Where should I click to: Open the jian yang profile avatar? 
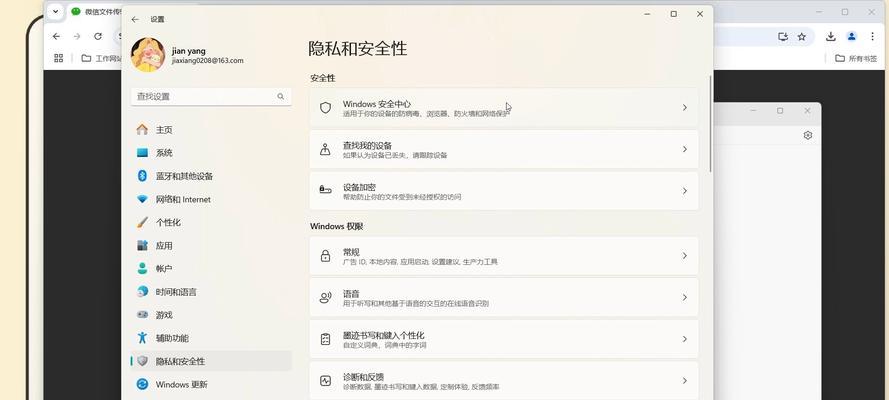(148, 55)
